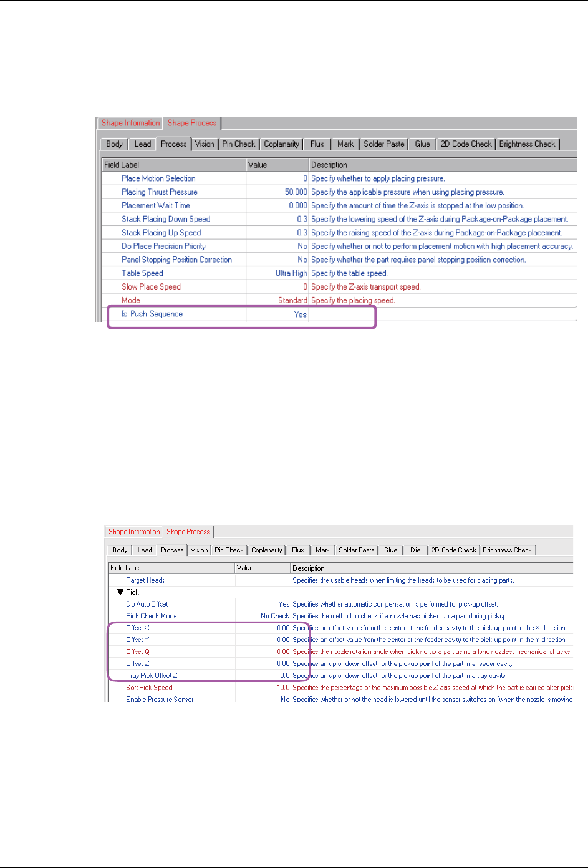Select Panel Stopping Position Correction field
Image resolution: width=588 pixels, height=868 pixels.
click(176, 260)
